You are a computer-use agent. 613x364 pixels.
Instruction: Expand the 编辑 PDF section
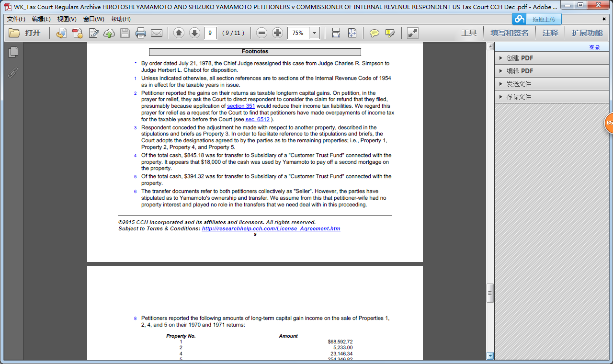(x=552, y=71)
